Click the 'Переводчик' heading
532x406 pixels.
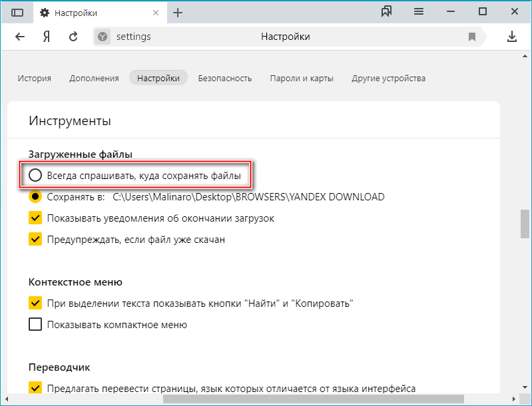59,367
